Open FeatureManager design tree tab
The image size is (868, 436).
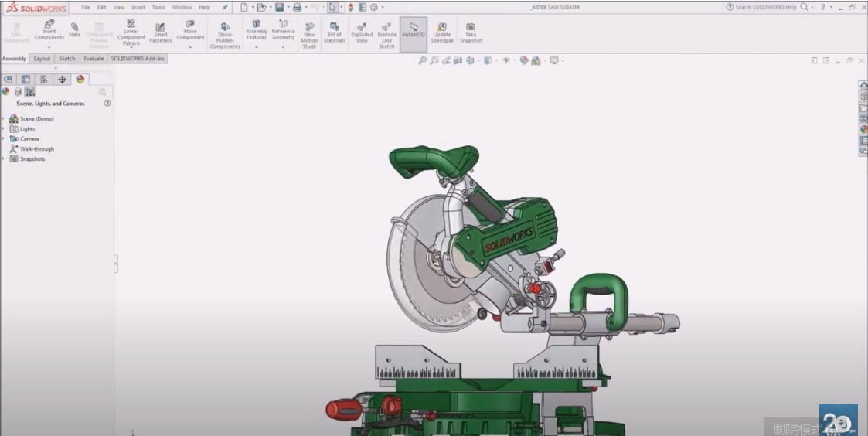pos(8,79)
